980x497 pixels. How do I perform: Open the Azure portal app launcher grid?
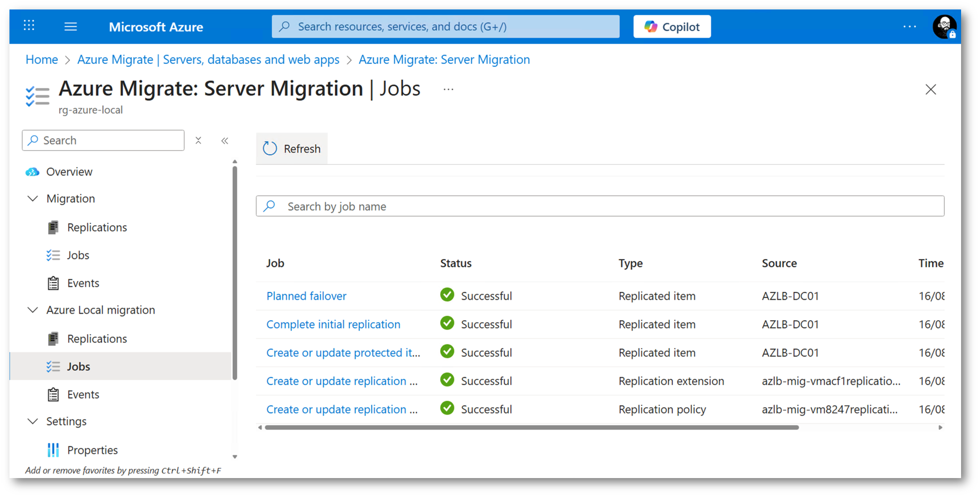tap(29, 26)
